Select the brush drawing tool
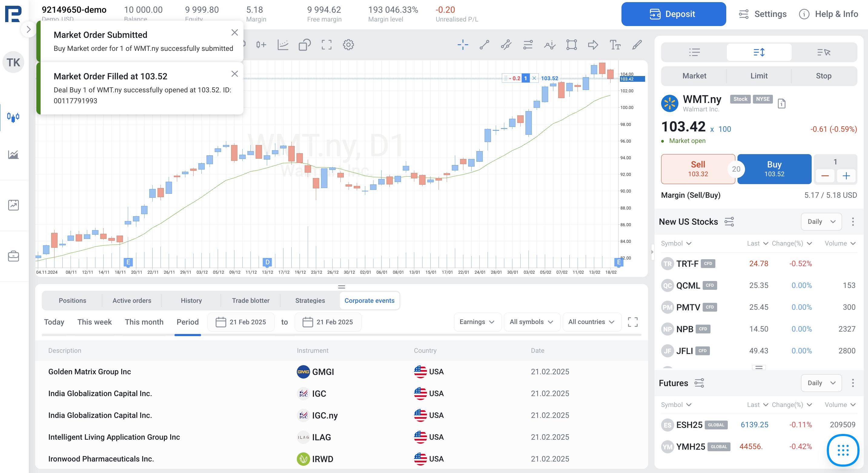Image resolution: width=868 pixels, height=473 pixels. pyautogui.click(x=637, y=45)
